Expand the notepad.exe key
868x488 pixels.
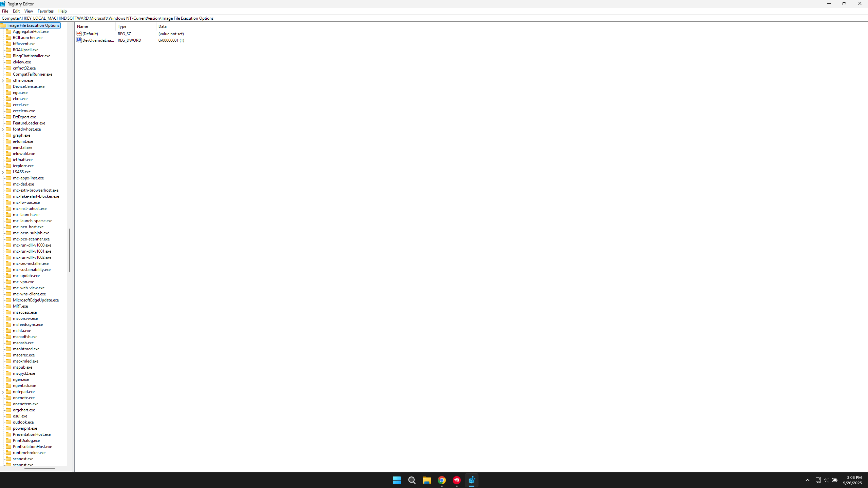[3, 392]
